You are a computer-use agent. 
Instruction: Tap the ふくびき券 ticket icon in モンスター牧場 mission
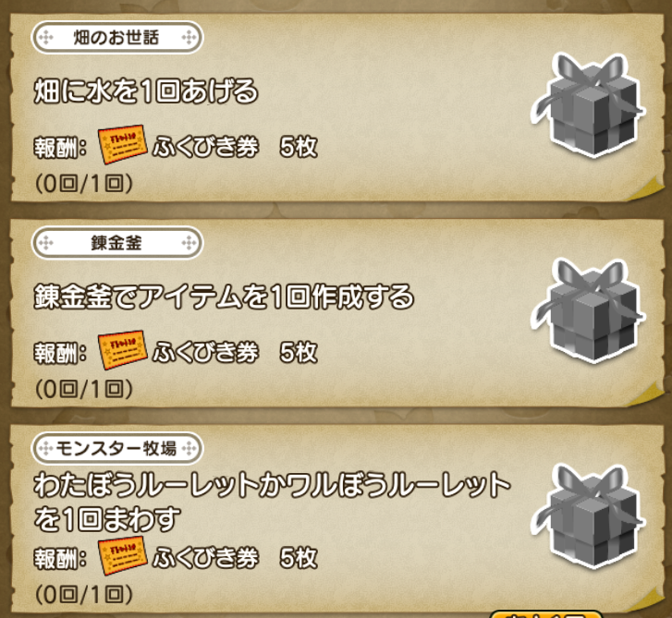click(123, 555)
